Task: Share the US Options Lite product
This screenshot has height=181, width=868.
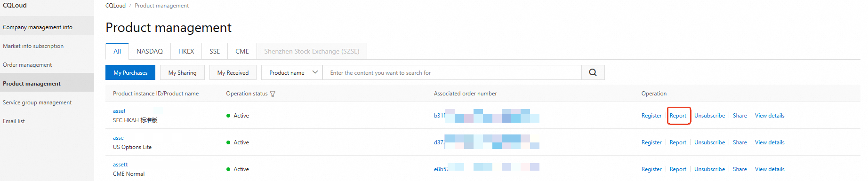Action: pos(740,142)
